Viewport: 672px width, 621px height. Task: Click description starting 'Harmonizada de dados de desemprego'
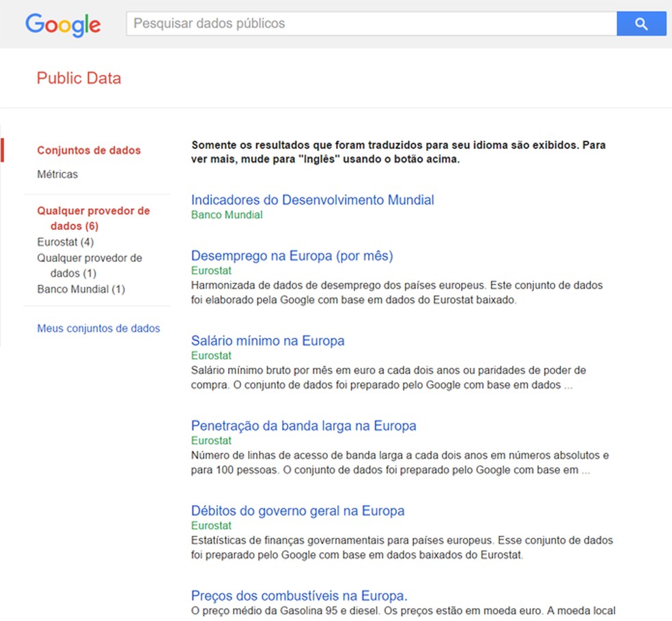[397, 293]
